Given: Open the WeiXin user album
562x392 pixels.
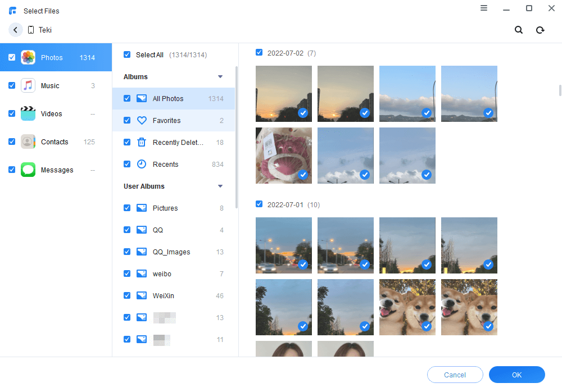Looking at the screenshot, I should click(164, 295).
